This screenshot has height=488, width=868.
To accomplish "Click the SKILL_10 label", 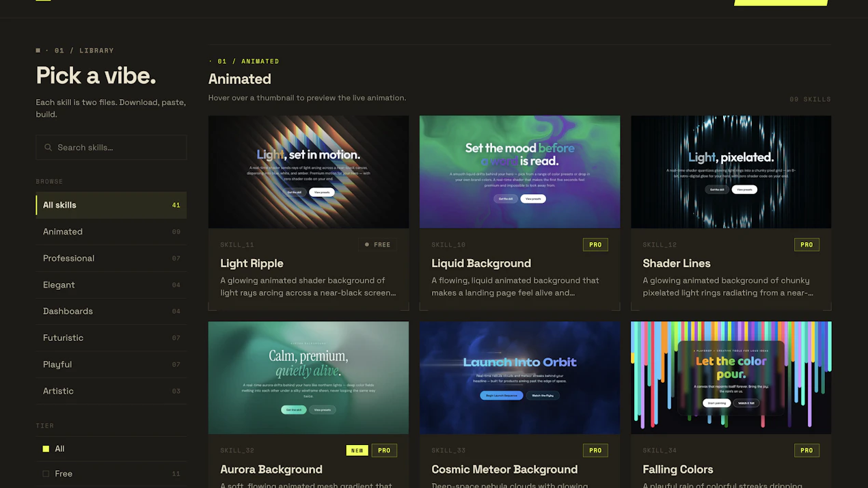I will [448, 245].
